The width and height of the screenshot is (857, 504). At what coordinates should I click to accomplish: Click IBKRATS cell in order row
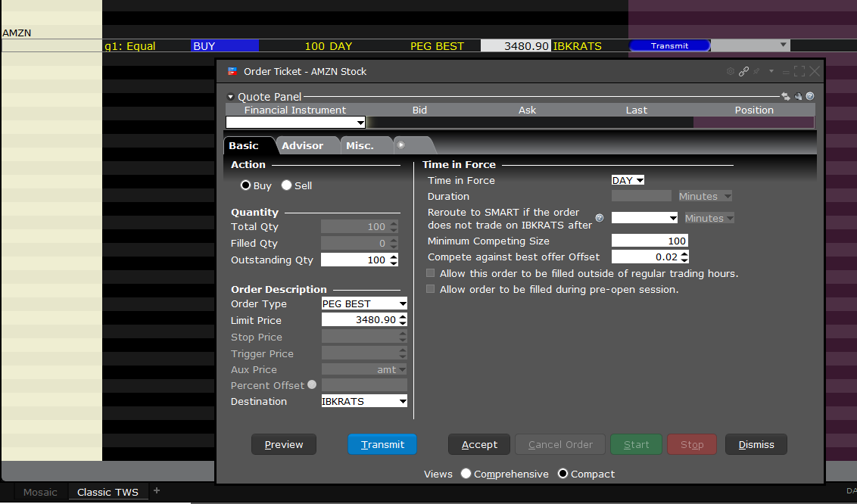pos(577,46)
